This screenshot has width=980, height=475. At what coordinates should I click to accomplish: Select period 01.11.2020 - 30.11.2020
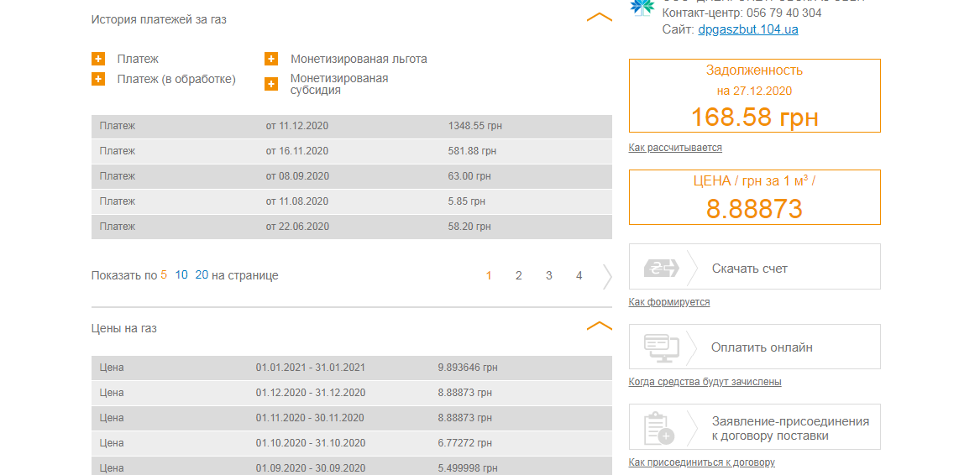(310, 417)
